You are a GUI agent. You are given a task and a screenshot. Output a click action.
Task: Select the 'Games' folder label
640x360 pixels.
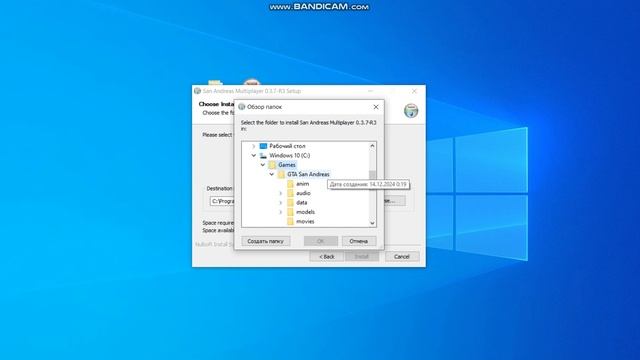tap(287, 165)
